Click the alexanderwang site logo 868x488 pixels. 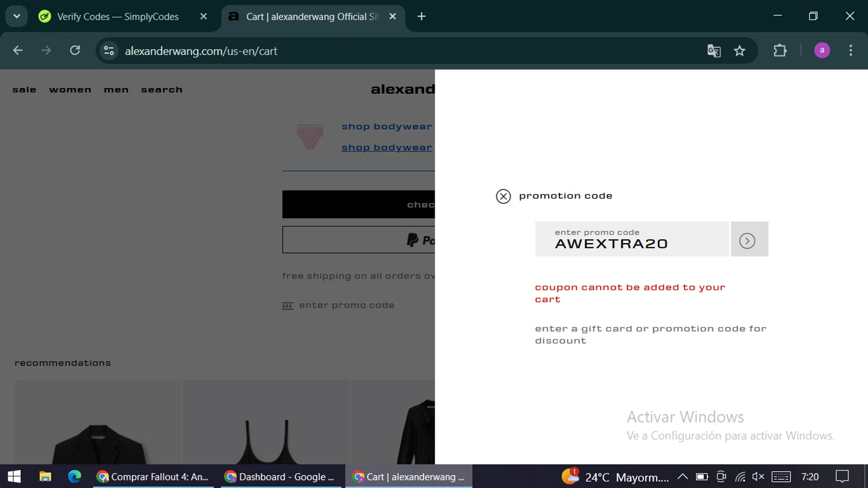(403, 89)
